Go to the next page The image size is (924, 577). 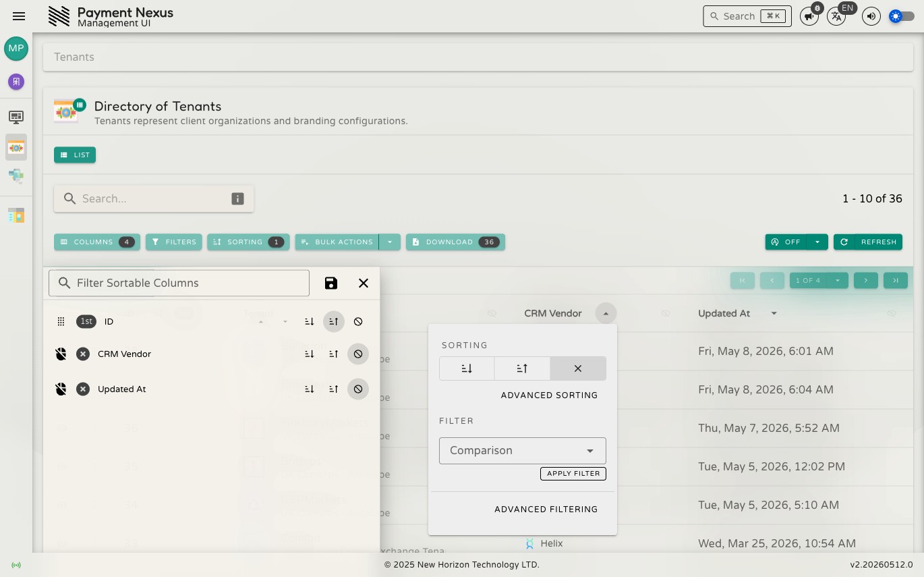click(866, 280)
